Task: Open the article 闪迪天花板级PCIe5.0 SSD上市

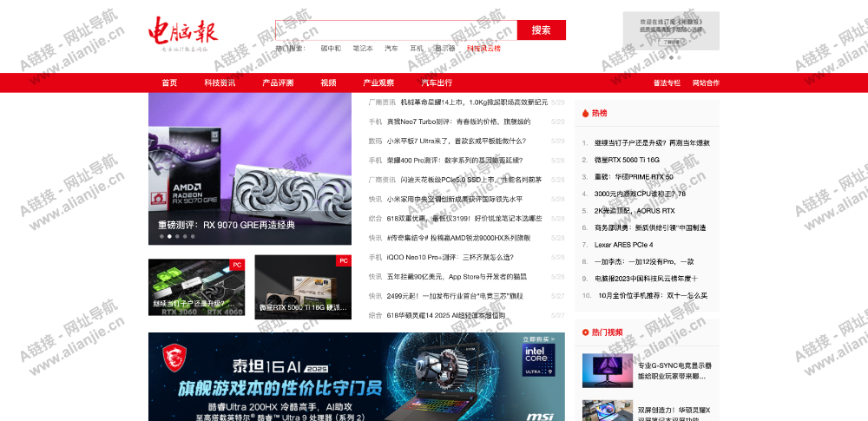Action: [471, 180]
